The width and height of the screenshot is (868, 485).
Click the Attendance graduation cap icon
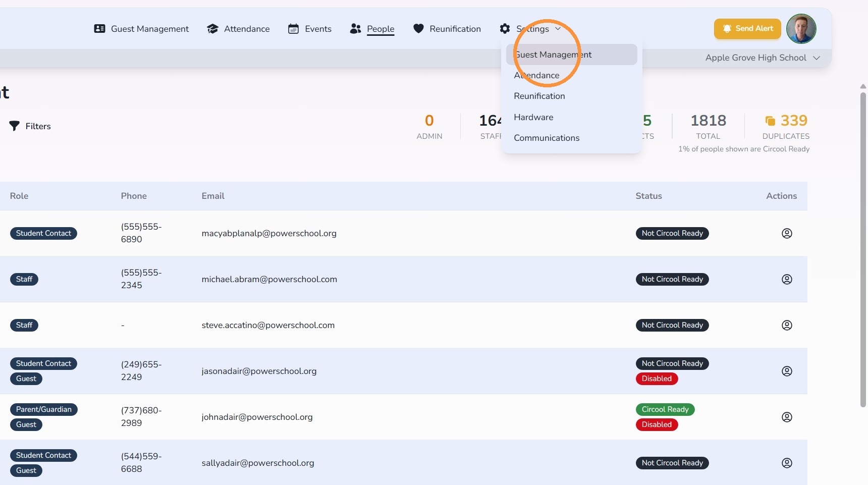[212, 29]
